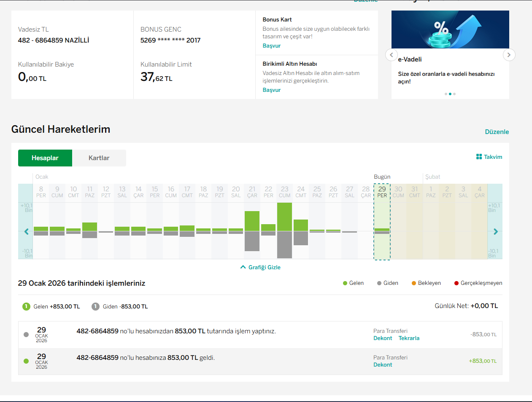Open the Takvim calendar view icon

479,157
